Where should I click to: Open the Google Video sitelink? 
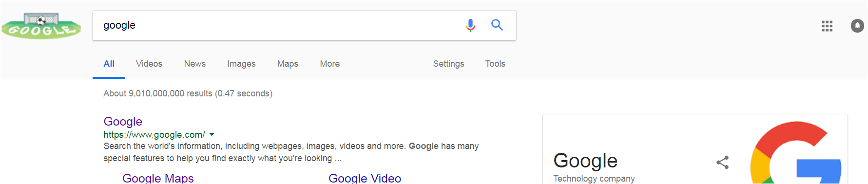pos(365,178)
